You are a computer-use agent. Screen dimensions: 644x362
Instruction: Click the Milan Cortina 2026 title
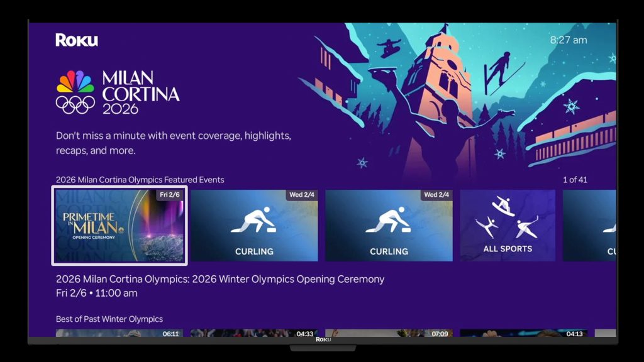[x=140, y=93]
